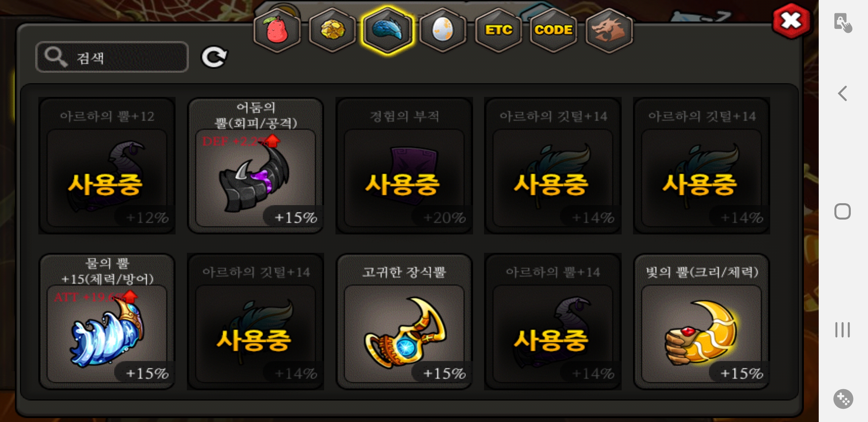Select the 어둠의 뿔(회피/공격) dark horn item

[256, 166]
